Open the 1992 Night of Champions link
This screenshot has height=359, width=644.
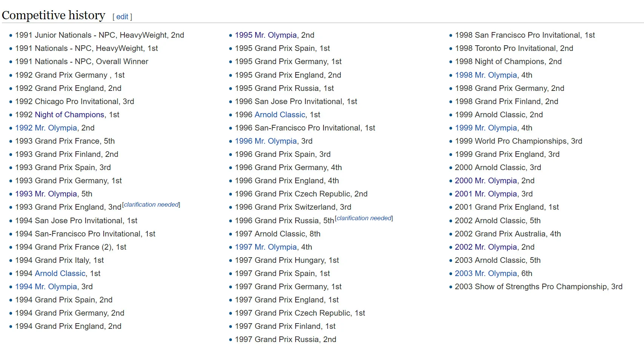[69, 115]
